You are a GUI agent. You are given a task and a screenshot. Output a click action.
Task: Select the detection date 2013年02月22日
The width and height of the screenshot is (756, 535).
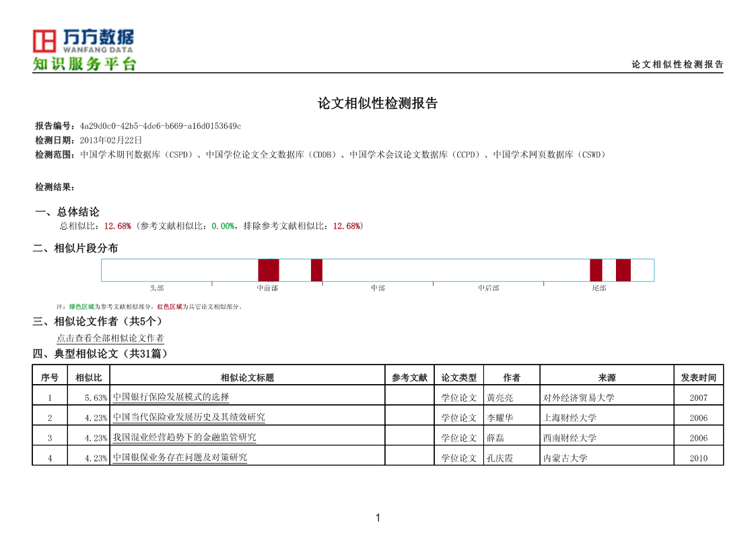point(111,140)
